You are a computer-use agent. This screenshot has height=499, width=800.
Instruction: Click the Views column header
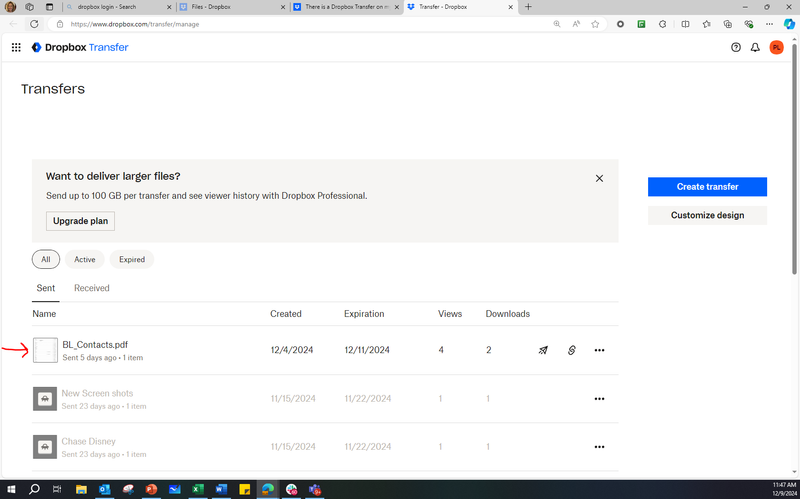pos(450,314)
